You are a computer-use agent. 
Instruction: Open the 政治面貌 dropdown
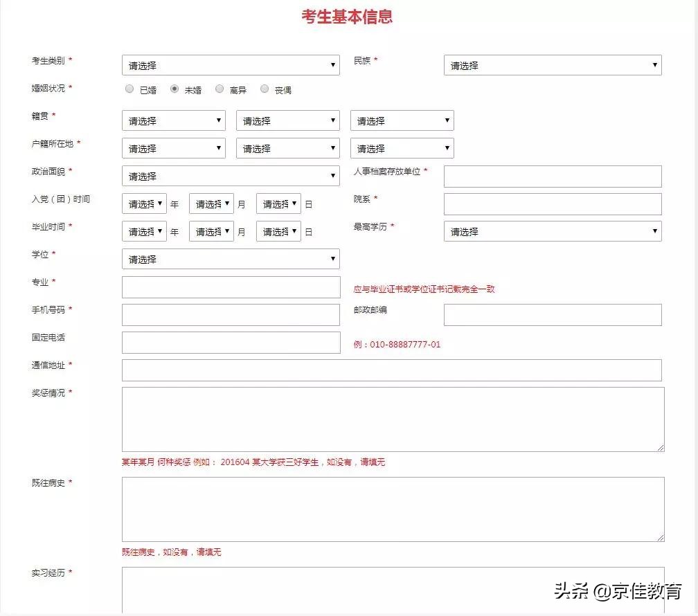click(x=231, y=176)
